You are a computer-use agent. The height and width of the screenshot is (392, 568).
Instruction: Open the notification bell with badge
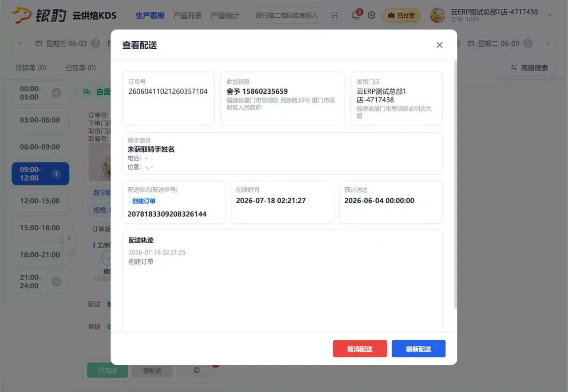[356, 15]
